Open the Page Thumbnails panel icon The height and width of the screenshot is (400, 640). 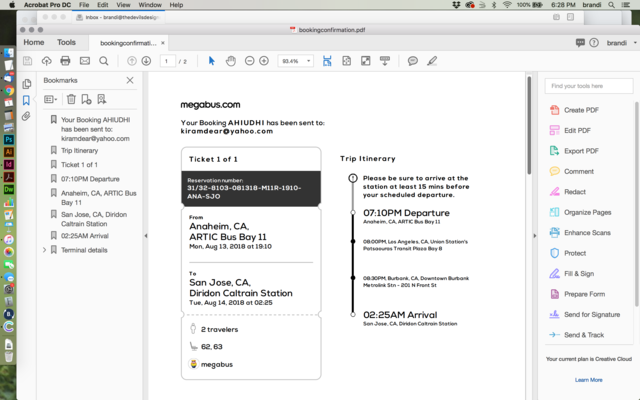click(27, 84)
